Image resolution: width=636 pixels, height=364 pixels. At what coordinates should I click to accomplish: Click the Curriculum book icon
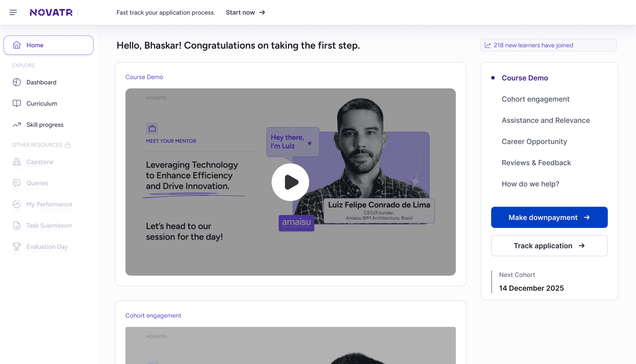[17, 103]
